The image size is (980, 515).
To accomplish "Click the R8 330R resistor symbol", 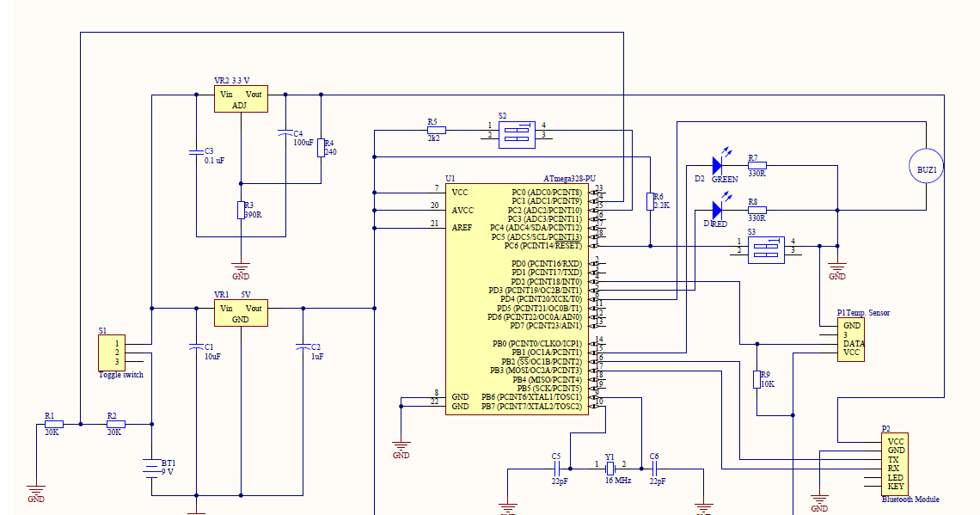I will coord(756,210).
